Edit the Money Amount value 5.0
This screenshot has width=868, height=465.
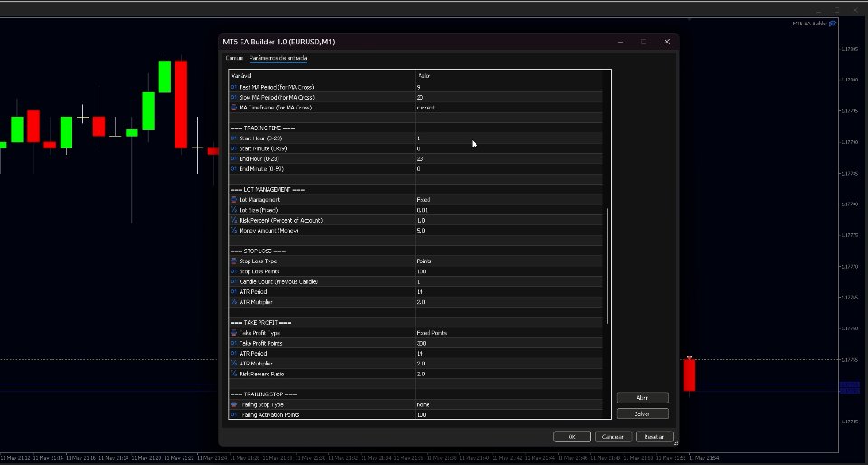coord(509,231)
